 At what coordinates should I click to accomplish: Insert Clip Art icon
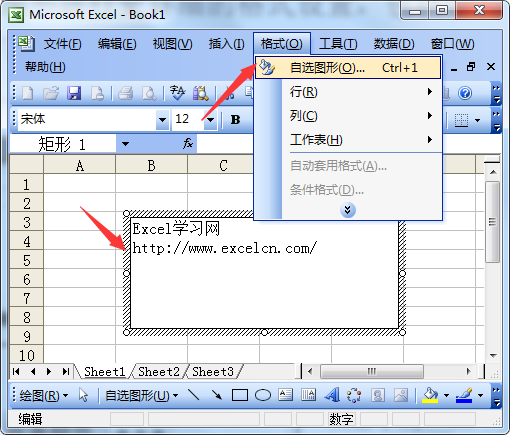377,395
